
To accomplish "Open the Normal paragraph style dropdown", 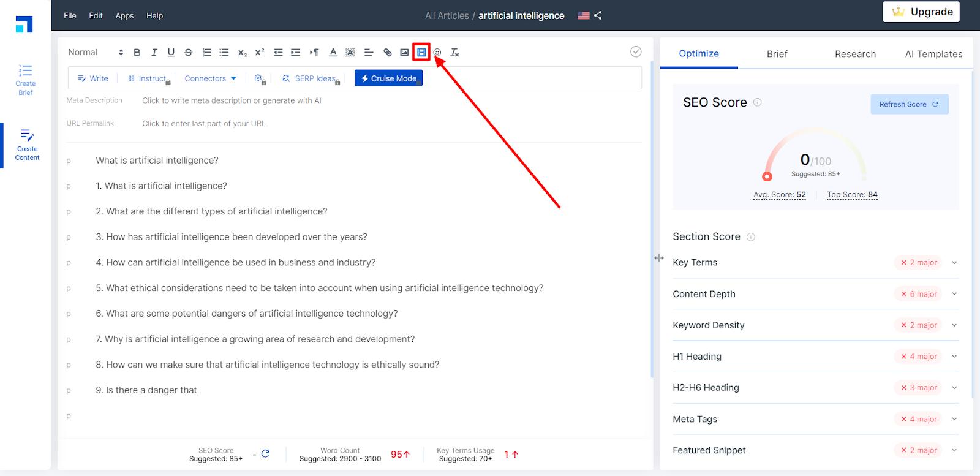I will [x=96, y=53].
